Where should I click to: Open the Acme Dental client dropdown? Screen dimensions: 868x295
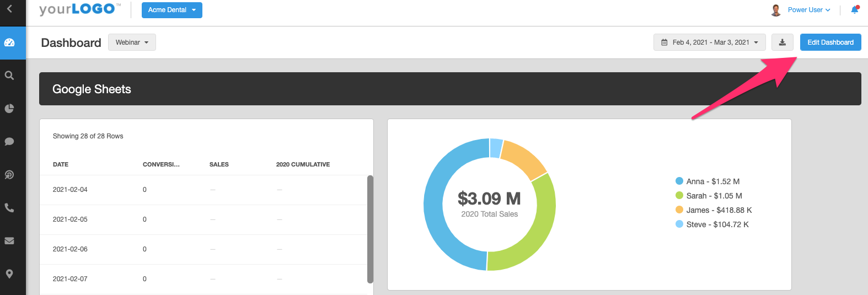[172, 10]
